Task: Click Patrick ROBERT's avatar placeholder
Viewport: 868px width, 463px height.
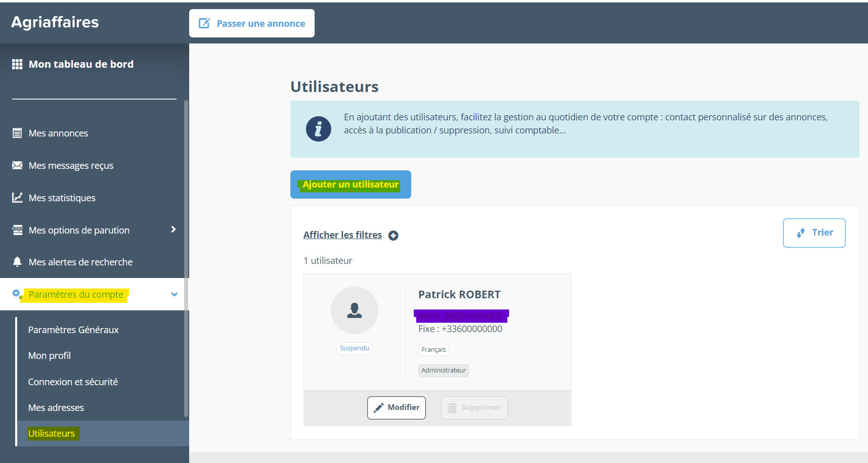Action: pos(354,310)
